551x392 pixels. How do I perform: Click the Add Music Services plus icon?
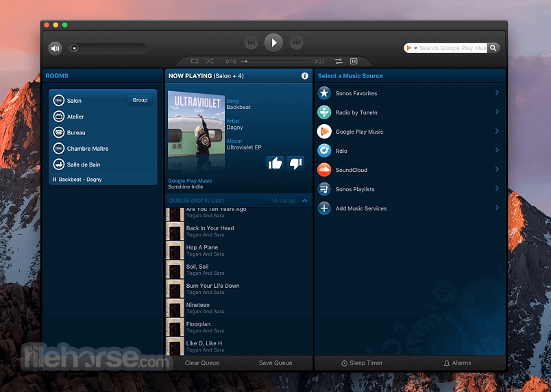coord(324,208)
